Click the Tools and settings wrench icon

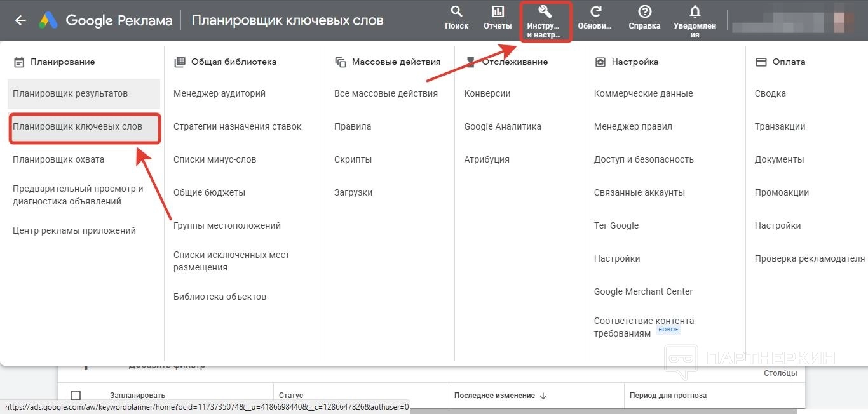tap(545, 11)
